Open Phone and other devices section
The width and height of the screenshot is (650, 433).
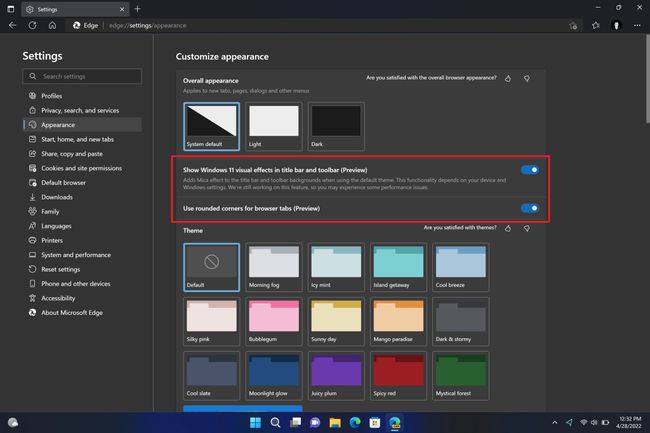tap(82, 284)
